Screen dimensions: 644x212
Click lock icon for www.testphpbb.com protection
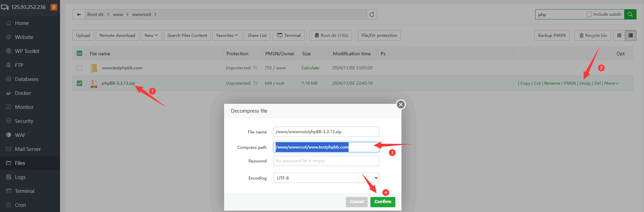(255, 68)
